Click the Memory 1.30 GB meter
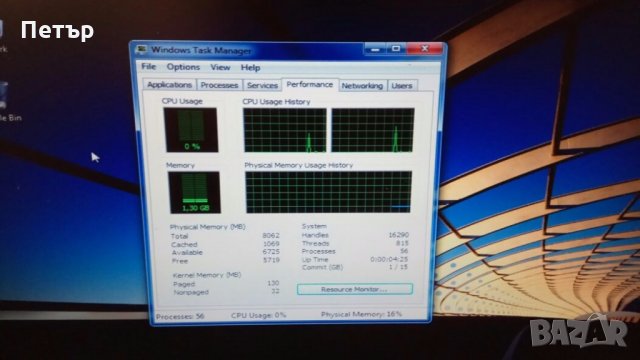640x360 pixels. coord(194,192)
